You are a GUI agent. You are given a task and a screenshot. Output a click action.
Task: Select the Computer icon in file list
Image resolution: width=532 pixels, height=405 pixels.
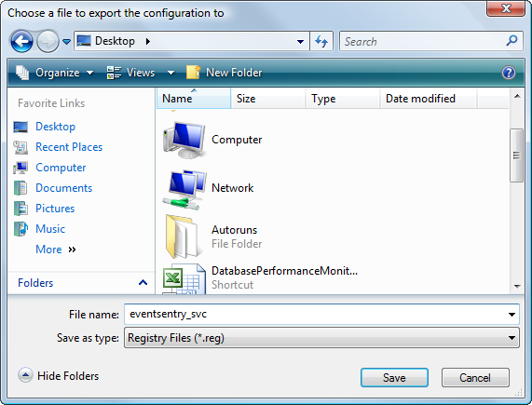click(184, 140)
